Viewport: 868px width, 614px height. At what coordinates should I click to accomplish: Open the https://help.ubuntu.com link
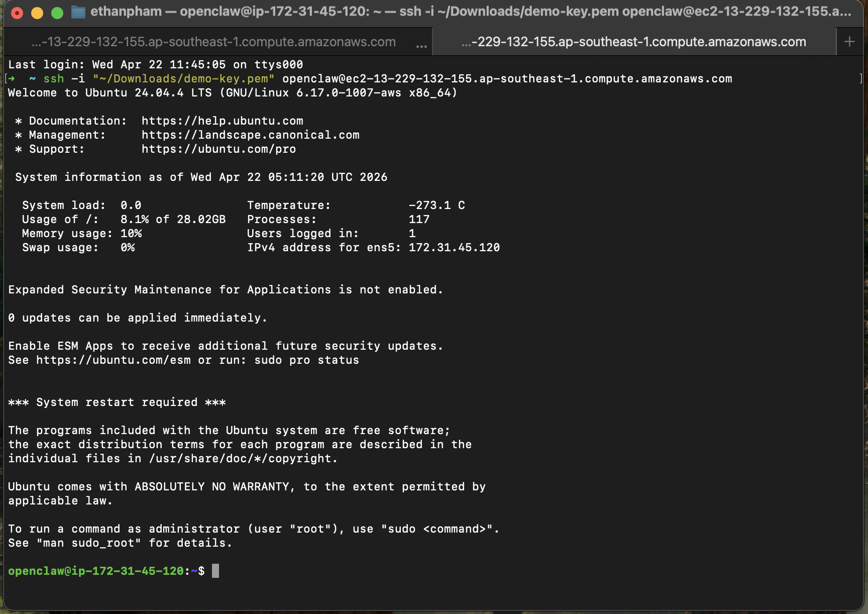click(222, 121)
